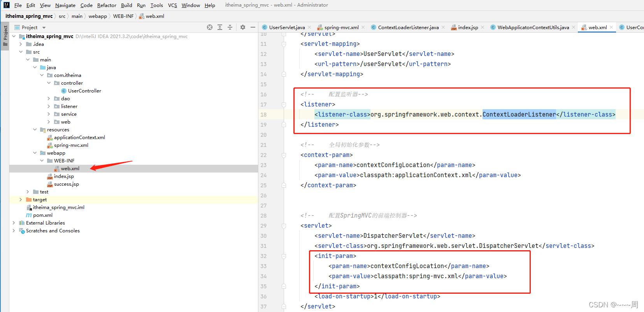Collapse the src folder
This screenshot has width=644, height=312.
click(x=21, y=52)
